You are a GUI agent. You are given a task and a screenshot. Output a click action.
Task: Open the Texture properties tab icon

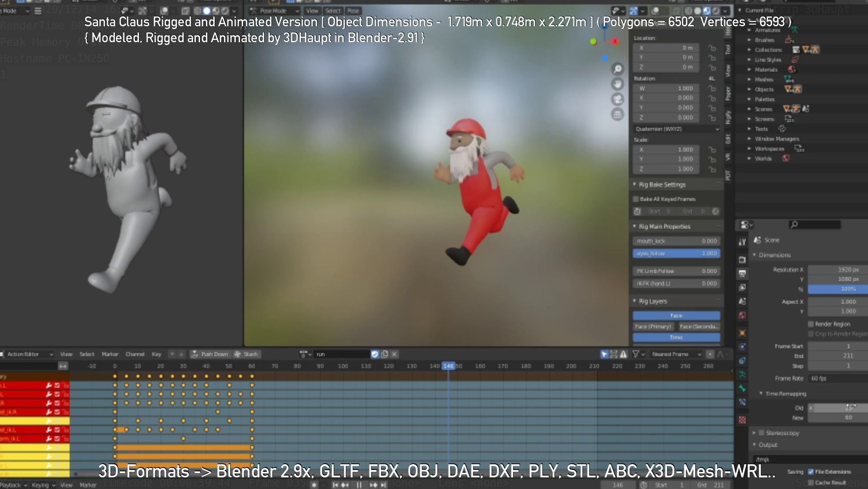(x=742, y=420)
